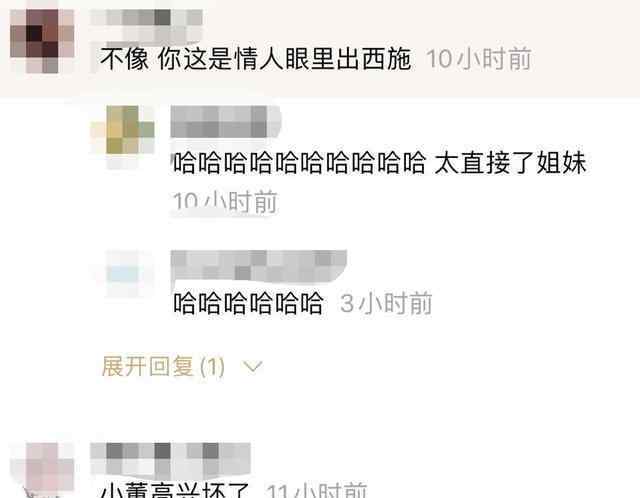Click the chevron arrow next to 展开回复
Image resolution: width=640 pixels, height=498 pixels.
[x=253, y=367]
